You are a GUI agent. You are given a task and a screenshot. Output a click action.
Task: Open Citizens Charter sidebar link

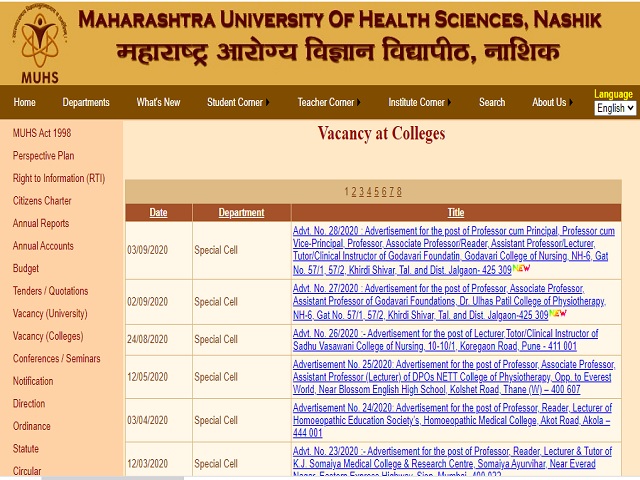click(x=42, y=201)
